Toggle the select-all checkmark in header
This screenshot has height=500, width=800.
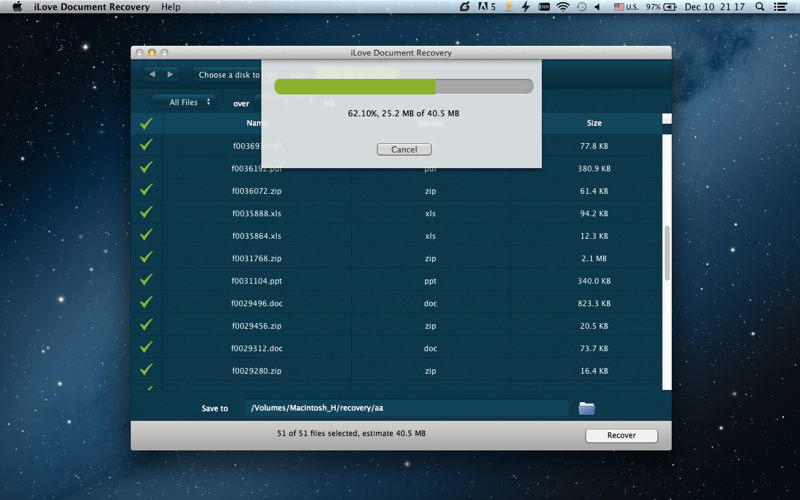click(x=146, y=123)
